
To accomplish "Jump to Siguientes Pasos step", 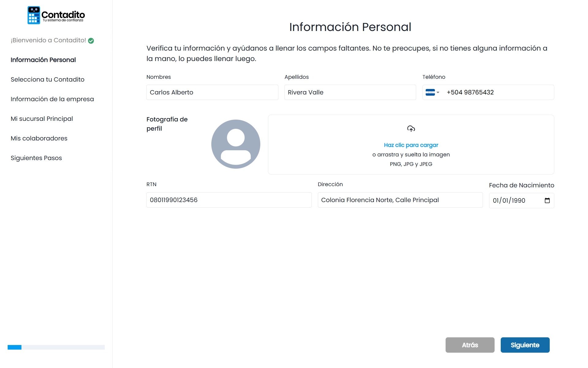I will pos(36,158).
